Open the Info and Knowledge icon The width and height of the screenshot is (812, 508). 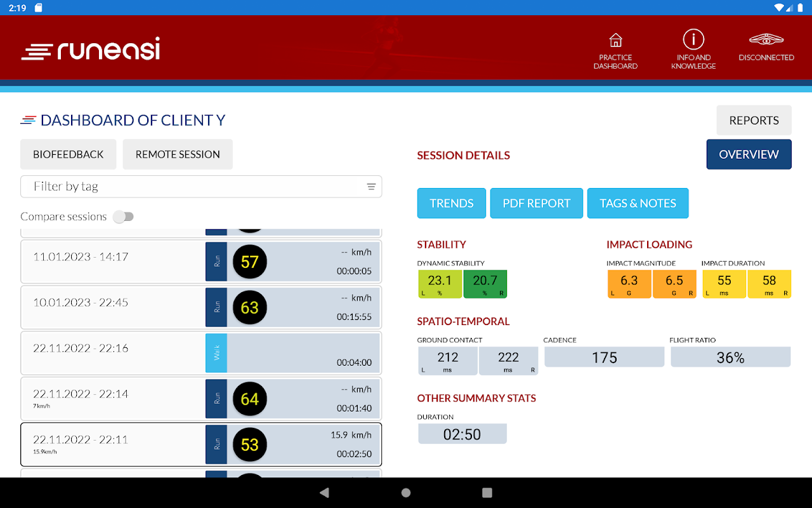[693, 39]
